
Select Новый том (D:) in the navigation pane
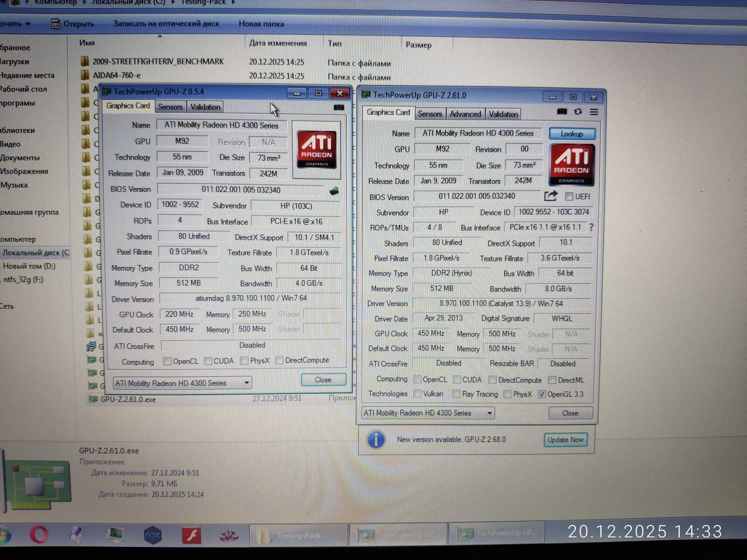(29, 266)
